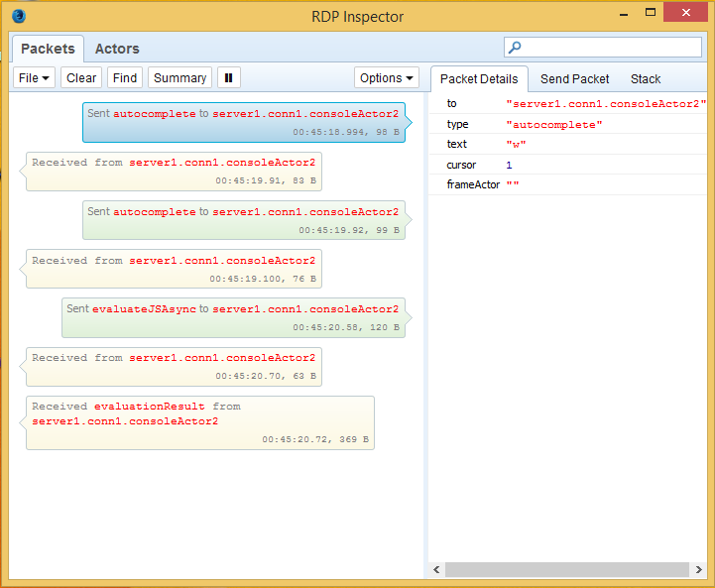Maximize the RDP Inspector window

651,13
